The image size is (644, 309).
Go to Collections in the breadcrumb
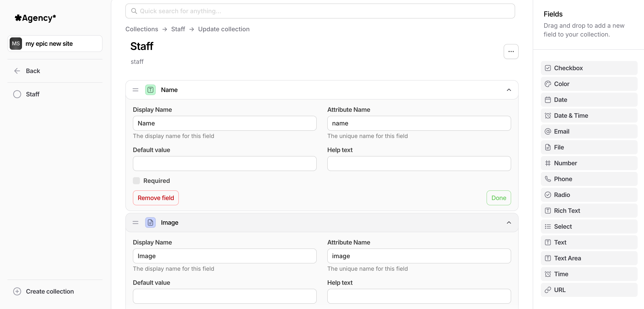[141, 29]
